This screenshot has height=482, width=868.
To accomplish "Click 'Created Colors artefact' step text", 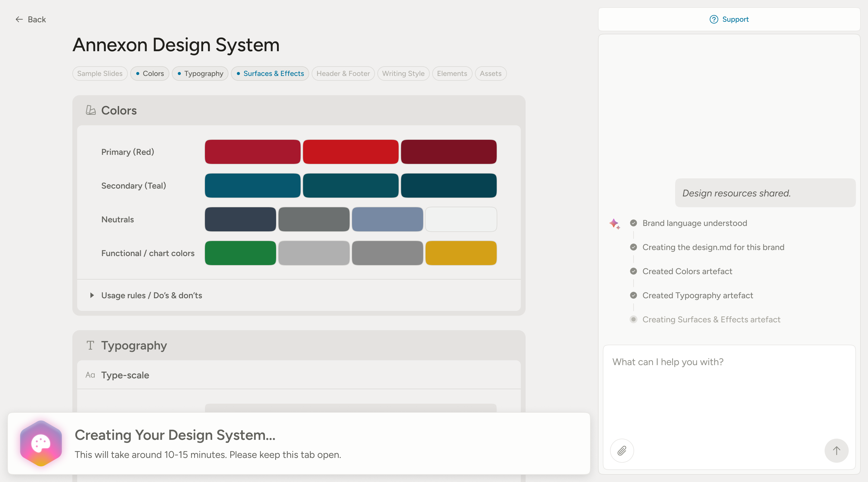I will 687,271.
